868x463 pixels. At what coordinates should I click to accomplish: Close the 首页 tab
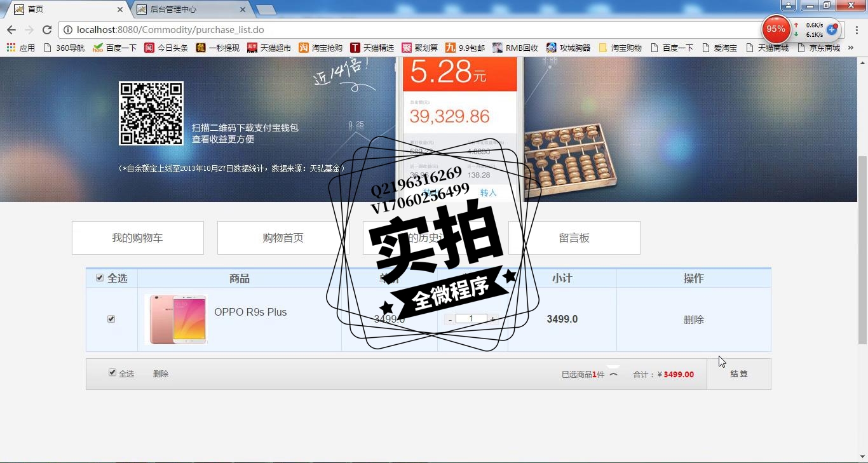pos(121,10)
